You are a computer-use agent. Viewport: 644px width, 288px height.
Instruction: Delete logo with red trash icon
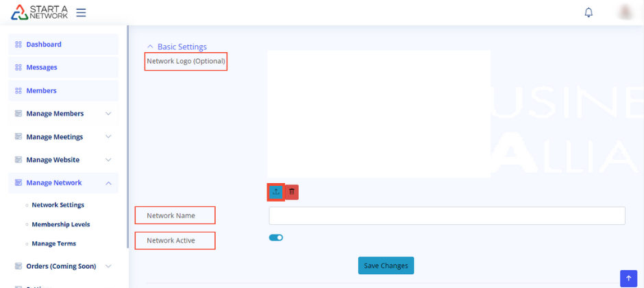[x=292, y=192]
